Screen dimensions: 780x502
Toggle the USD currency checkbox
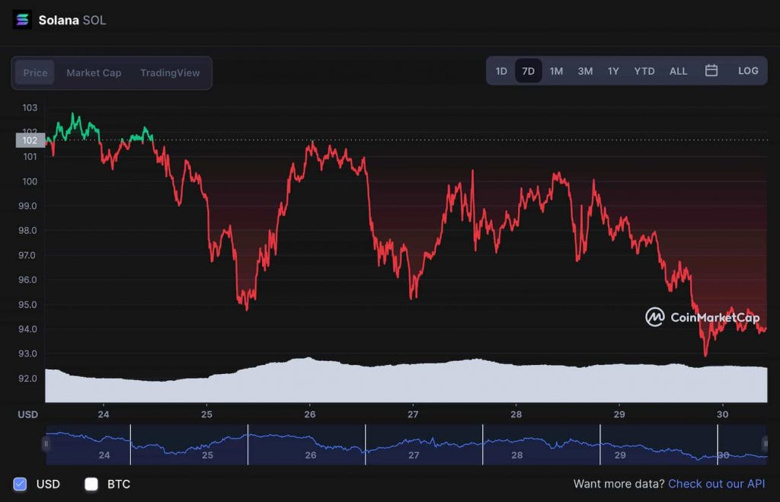(21, 484)
